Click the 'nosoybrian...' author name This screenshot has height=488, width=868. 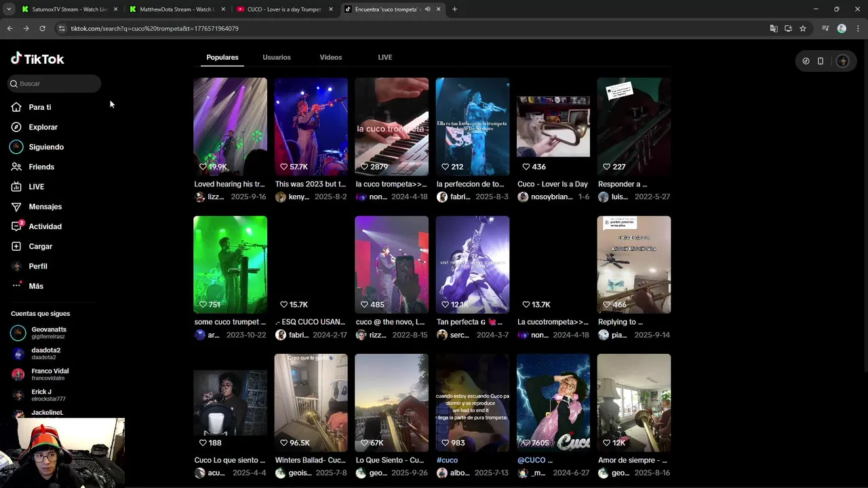click(x=551, y=197)
